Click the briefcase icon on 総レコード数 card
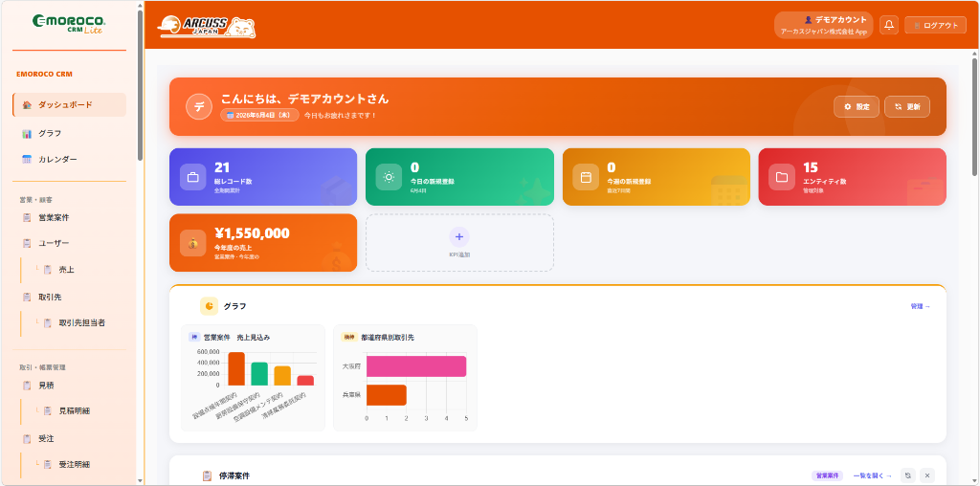The image size is (980, 486). click(193, 177)
